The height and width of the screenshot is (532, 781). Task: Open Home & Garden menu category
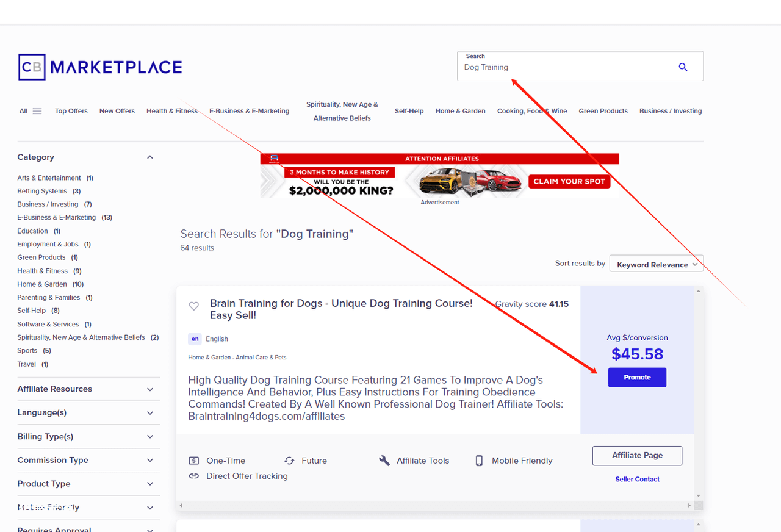click(461, 111)
